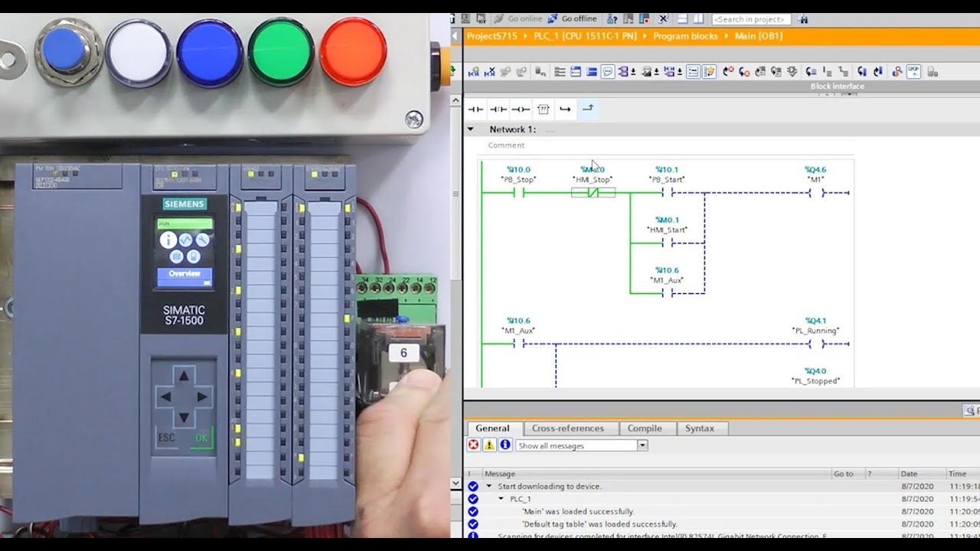Click split editor horizontally icon
This screenshot has height=551, width=980.
coord(682,19)
